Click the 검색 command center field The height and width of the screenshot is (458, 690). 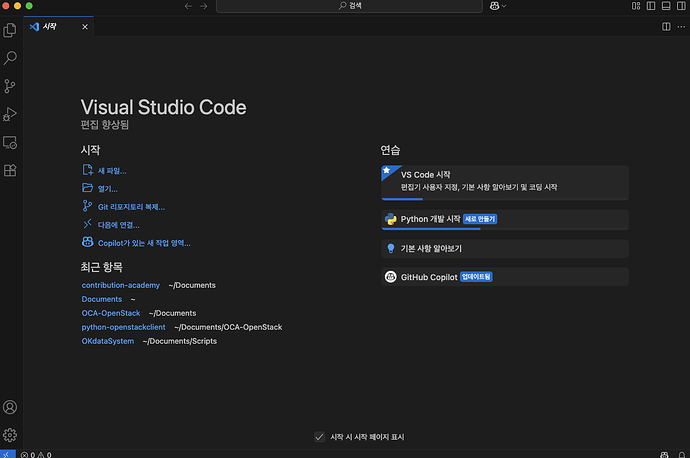tap(349, 6)
